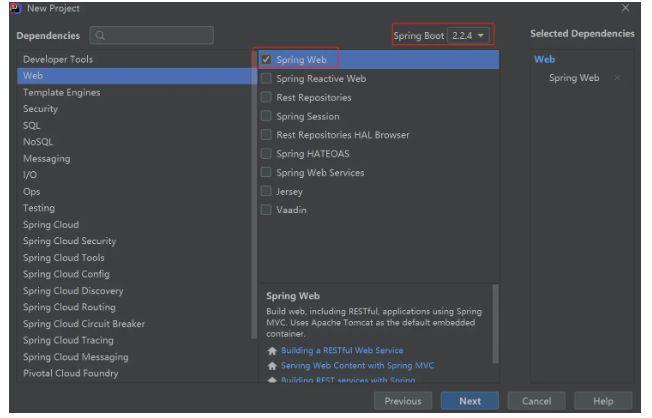652x418 pixels.
Task: Click the description panel scrollbar
Action: click(495, 324)
